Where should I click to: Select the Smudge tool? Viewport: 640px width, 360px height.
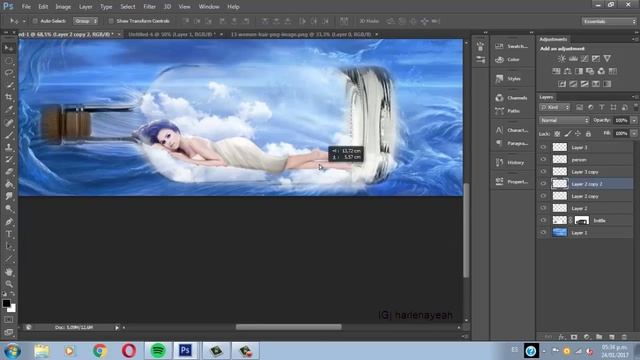pos(9,196)
